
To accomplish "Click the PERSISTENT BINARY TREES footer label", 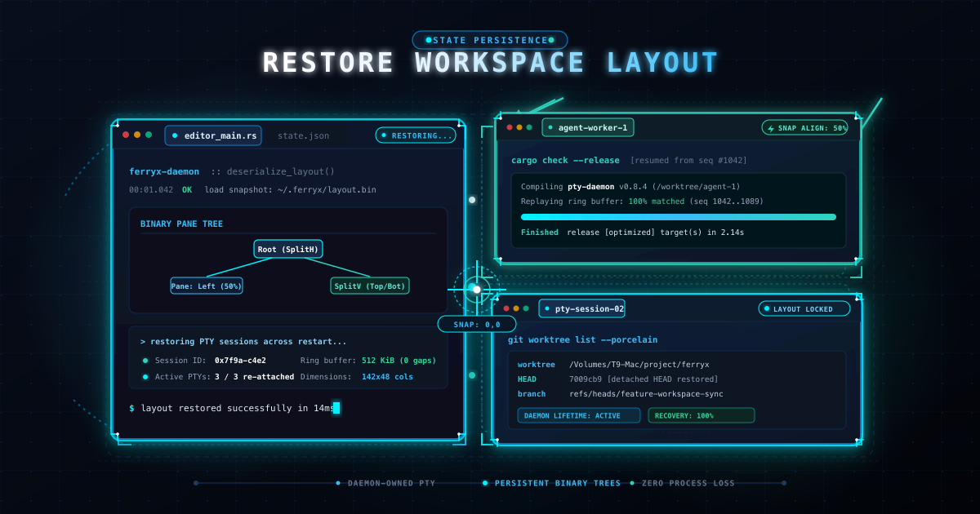I will pos(558,483).
